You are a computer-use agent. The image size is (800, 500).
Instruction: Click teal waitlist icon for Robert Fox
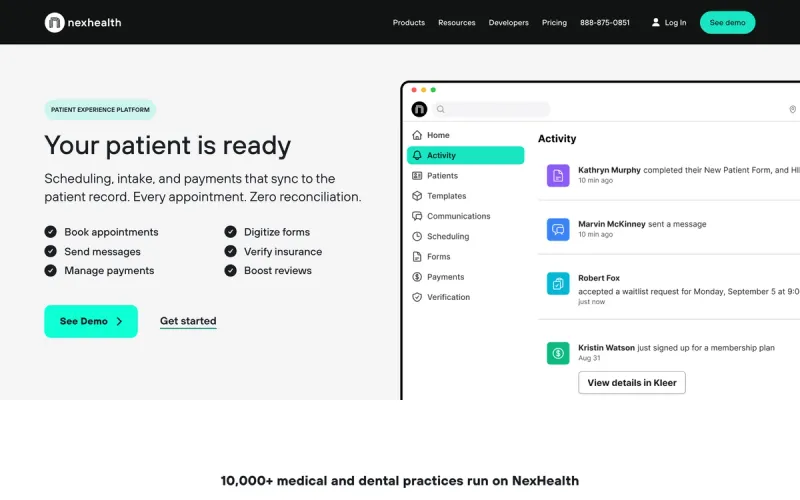pyautogui.click(x=558, y=284)
